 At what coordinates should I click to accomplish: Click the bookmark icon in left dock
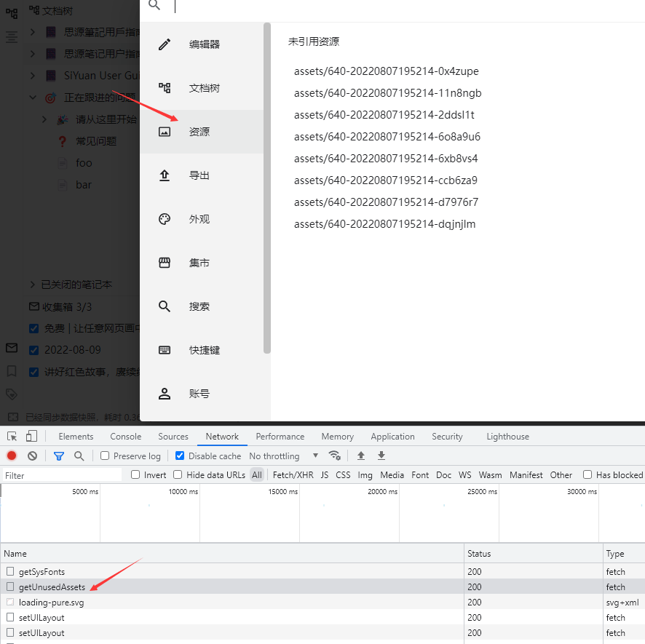tap(12, 371)
